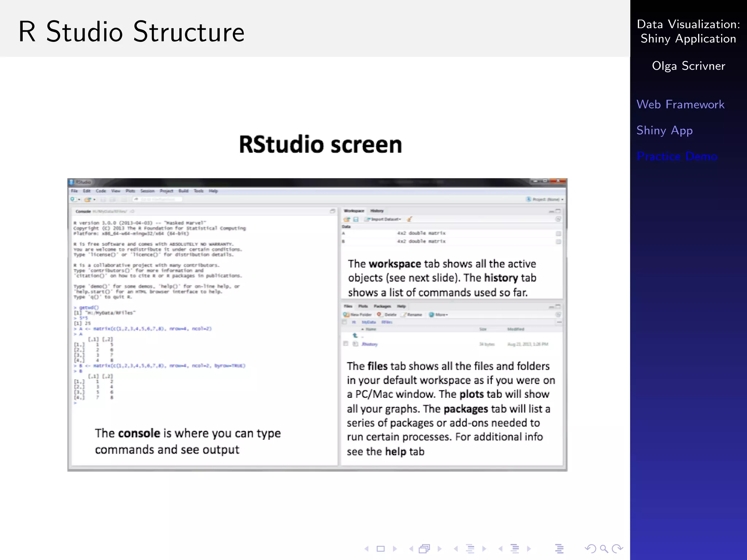Click the workspace clear broom icon
This screenshot has width=747, height=560.
(x=410, y=219)
